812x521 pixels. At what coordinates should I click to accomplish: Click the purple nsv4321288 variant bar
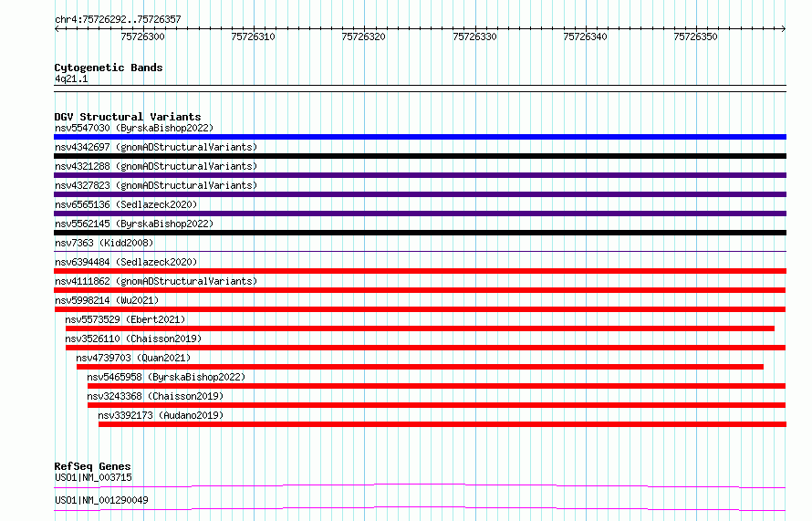[x=420, y=175]
